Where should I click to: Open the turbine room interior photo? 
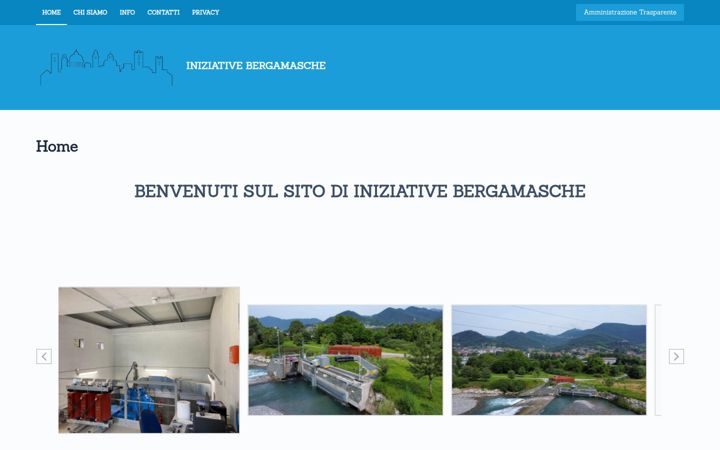click(149, 360)
